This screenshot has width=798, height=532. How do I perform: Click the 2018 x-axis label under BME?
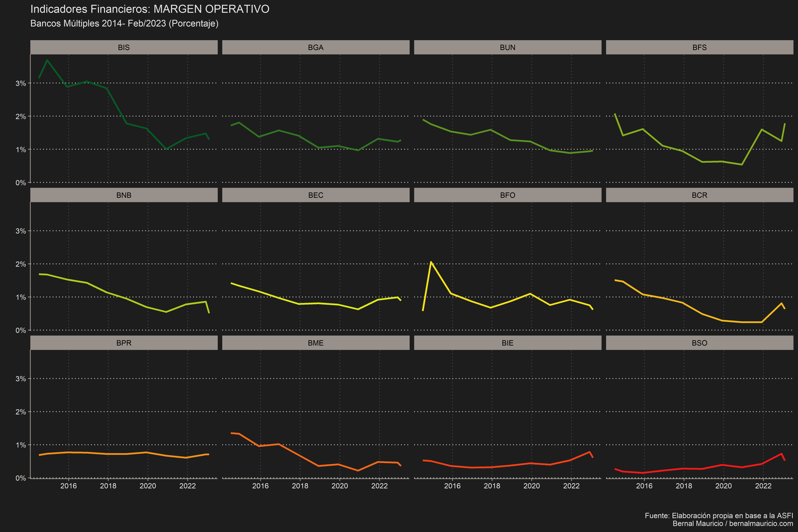[x=300, y=486]
